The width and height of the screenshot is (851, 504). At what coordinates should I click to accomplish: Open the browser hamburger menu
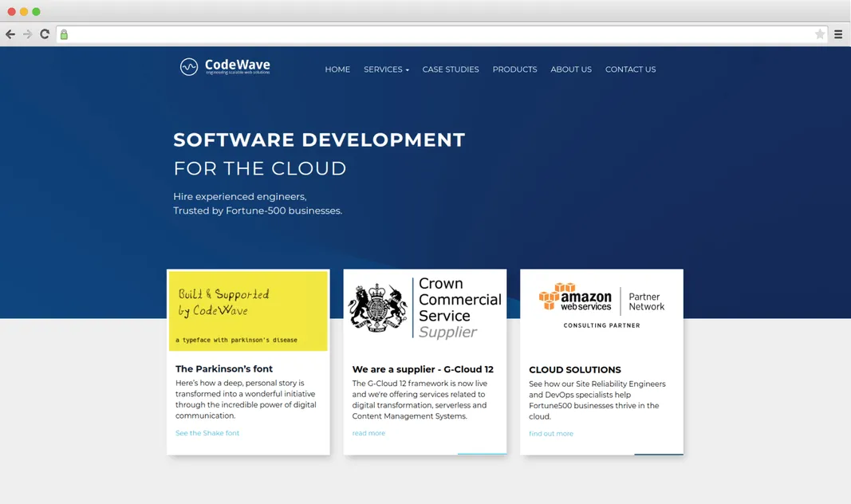(x=838, y=34)
